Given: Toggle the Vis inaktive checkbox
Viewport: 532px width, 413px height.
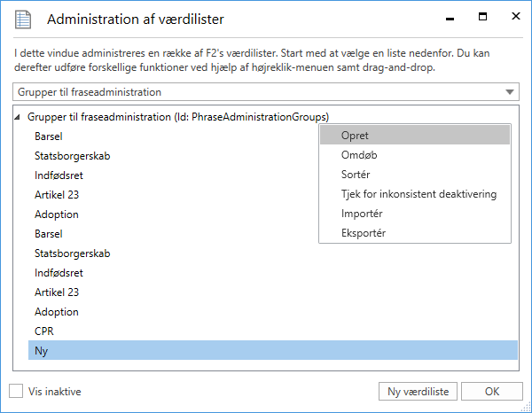Looking at the screenshot, I should click(16, 391).
